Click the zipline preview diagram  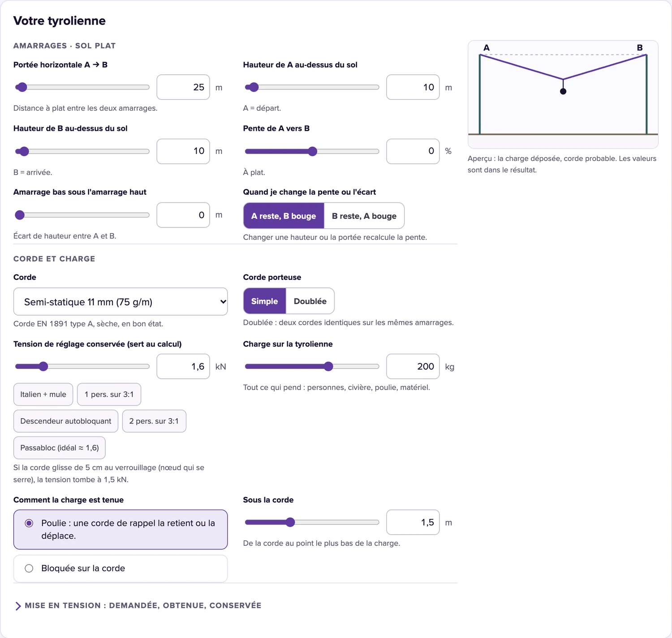(563, 94)
